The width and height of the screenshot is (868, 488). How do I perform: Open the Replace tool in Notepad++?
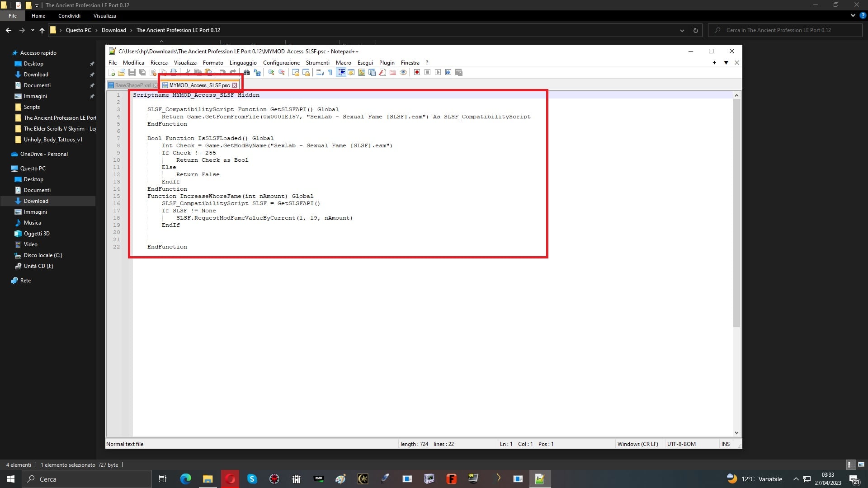tap(257, 72)
